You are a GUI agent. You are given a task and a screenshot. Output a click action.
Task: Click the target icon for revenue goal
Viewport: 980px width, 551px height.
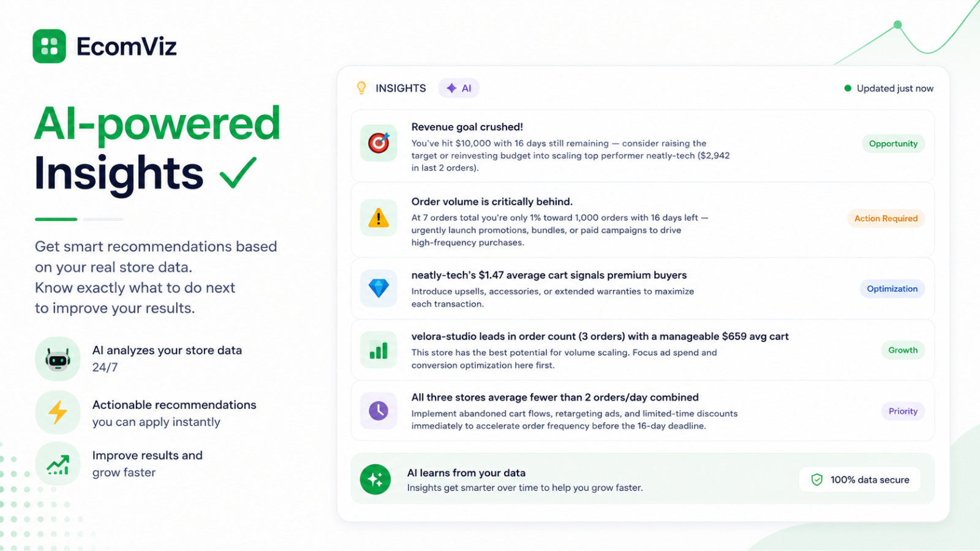[379, 143]
